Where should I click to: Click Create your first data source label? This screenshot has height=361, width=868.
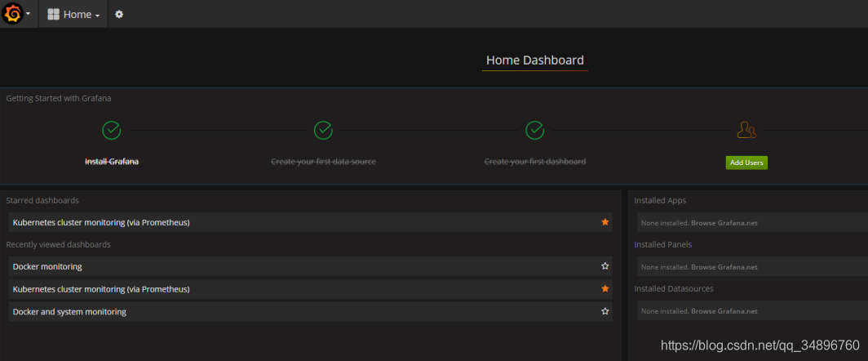323,162
